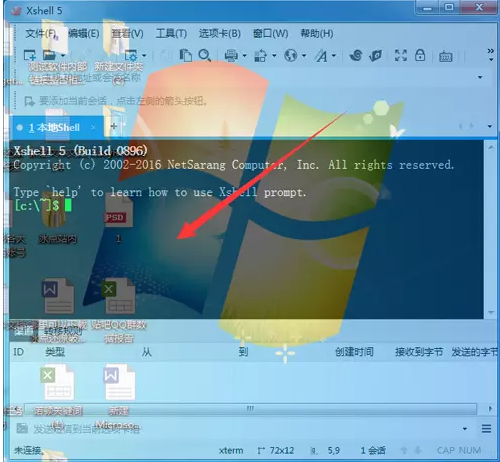Open the 查看(V) menu
500x462 pixels.
[127, 33]
